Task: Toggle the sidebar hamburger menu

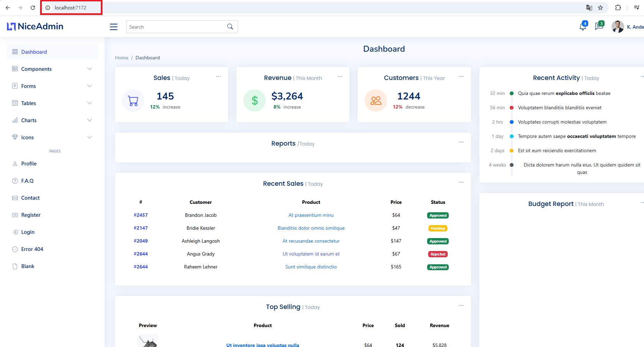Action: point(114,27)
